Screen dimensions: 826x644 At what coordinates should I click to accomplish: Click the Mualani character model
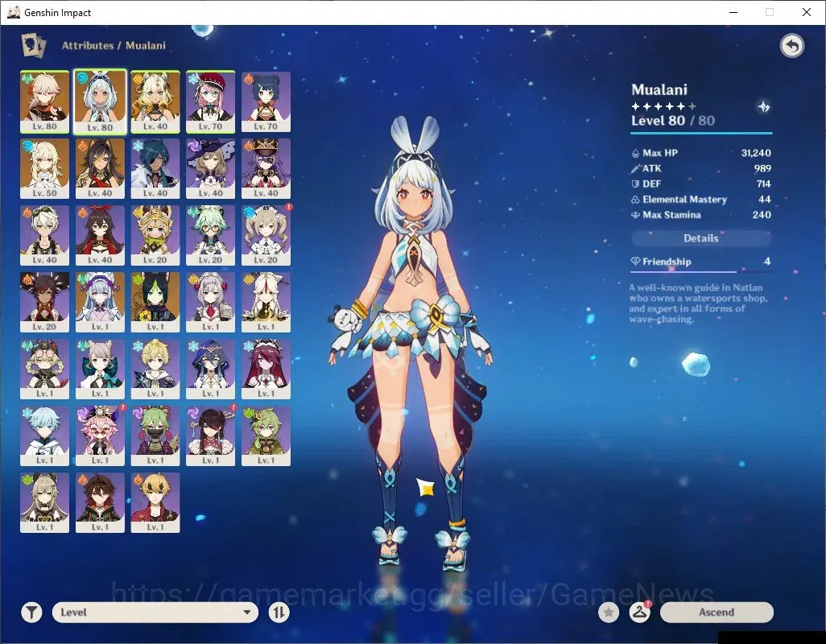point(411,342)
